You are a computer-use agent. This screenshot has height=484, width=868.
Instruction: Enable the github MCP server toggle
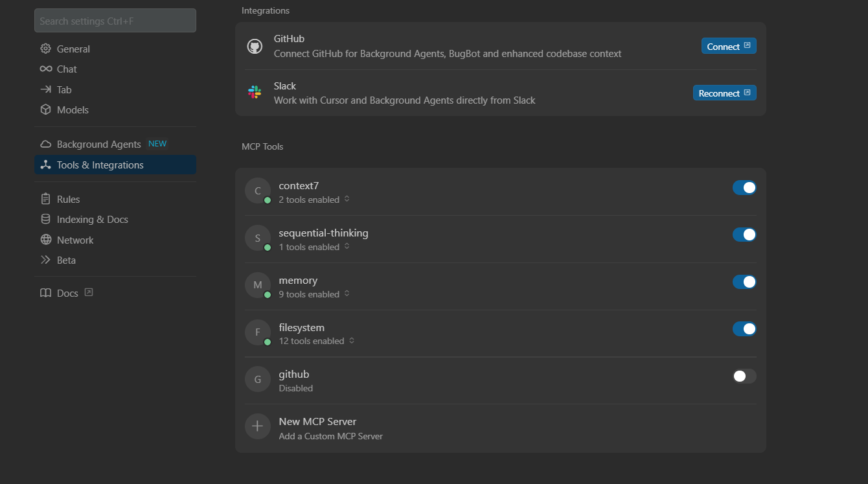click(x=744, y=376)
